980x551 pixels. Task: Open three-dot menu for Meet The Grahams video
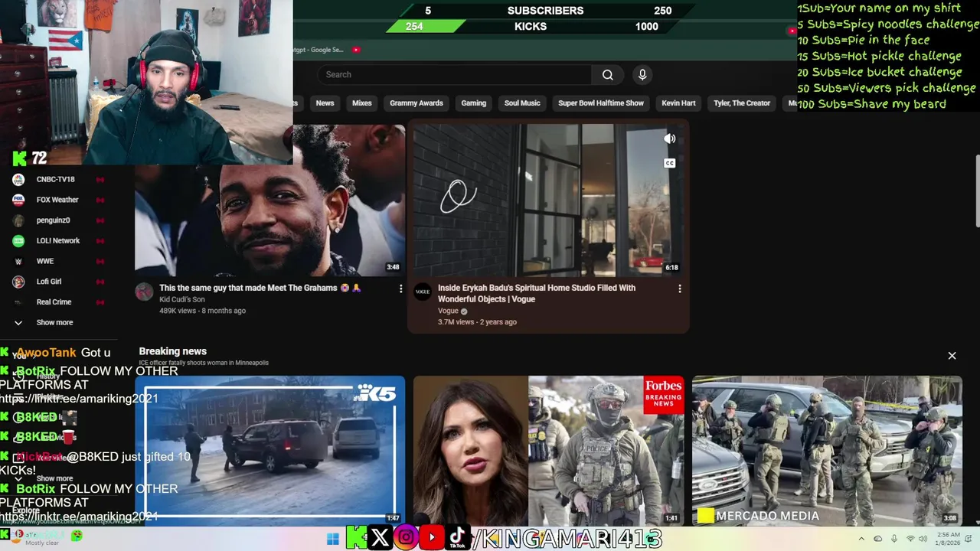pos(400,289)
